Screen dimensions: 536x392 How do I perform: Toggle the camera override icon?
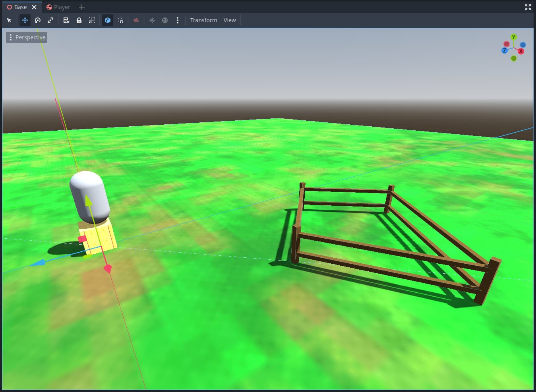click(136, 20)
